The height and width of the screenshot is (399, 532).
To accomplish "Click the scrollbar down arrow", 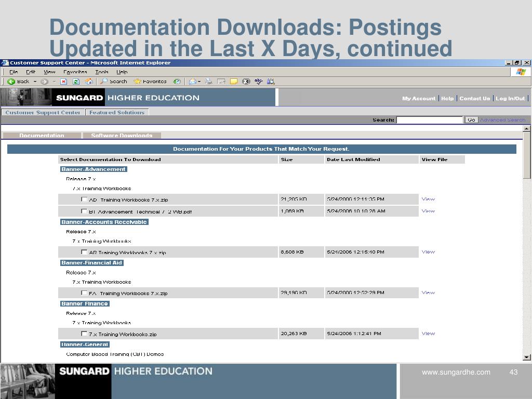I will [527, 357].
